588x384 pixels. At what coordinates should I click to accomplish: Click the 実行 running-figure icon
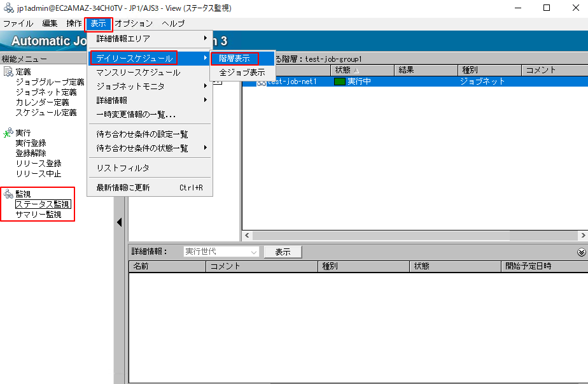pos(8,132)
